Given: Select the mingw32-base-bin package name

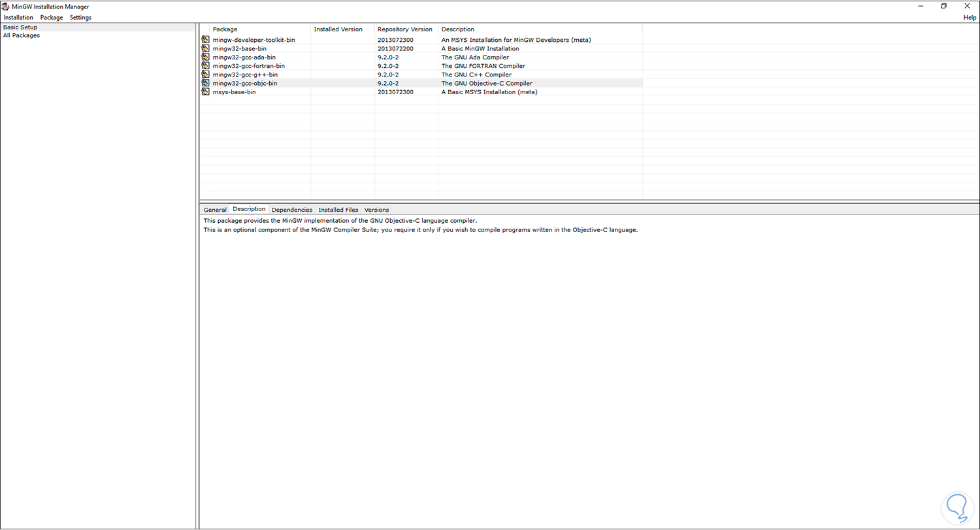Looking at the screenshot, I should (239, 48).
